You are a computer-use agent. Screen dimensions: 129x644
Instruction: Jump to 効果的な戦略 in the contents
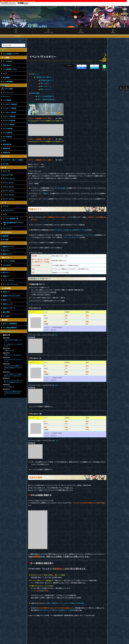tap(35, 93)
